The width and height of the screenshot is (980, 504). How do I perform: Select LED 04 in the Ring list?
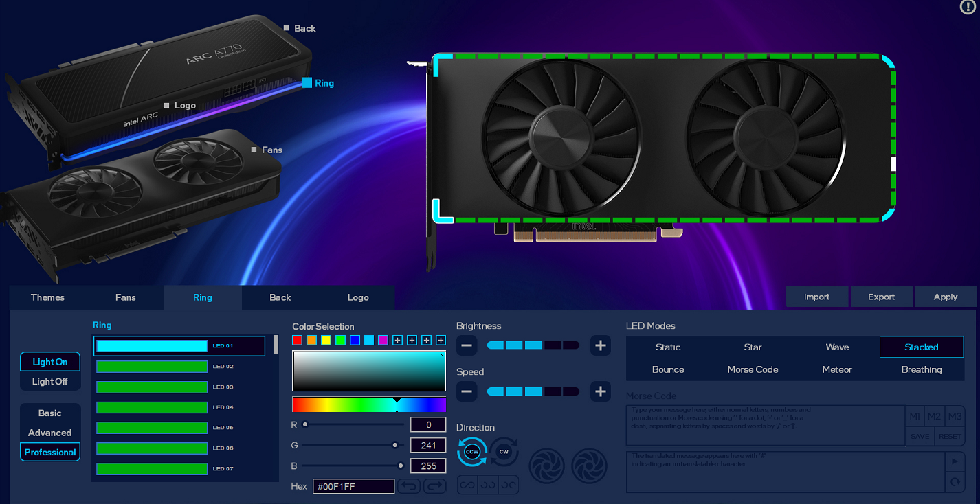(179, 407)
